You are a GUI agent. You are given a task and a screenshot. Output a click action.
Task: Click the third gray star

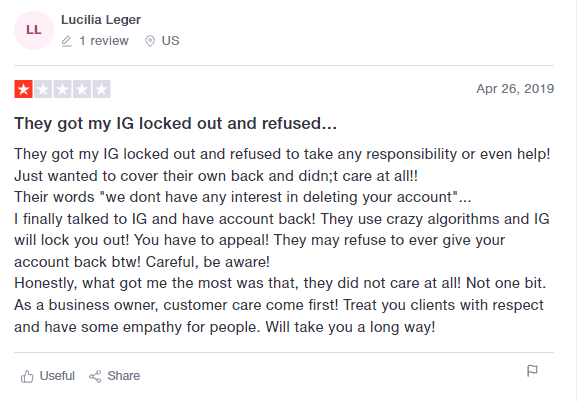pyautogui.click(x=63, y=89)
